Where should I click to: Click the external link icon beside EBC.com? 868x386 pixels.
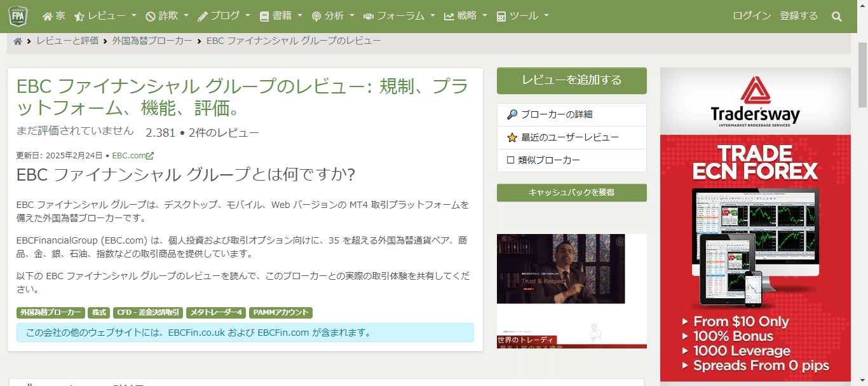point(151,156)
